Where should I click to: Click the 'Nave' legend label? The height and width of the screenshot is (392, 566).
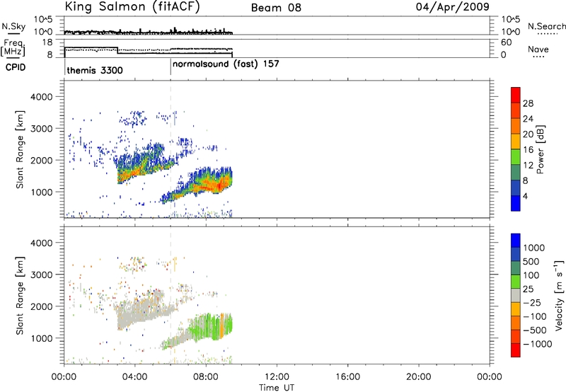click(x=538, y=50)
